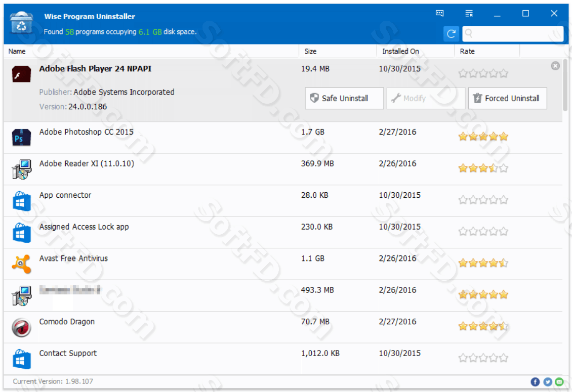
Task: Click the 28.0 KB size value
Action: tap(314, 195)
